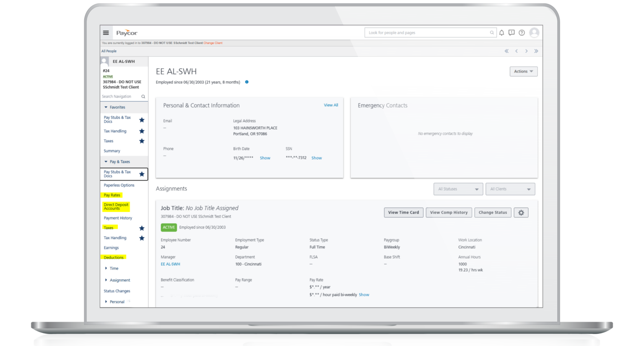
Task: Click the View Time Card button
Action: tap(403, 212)
